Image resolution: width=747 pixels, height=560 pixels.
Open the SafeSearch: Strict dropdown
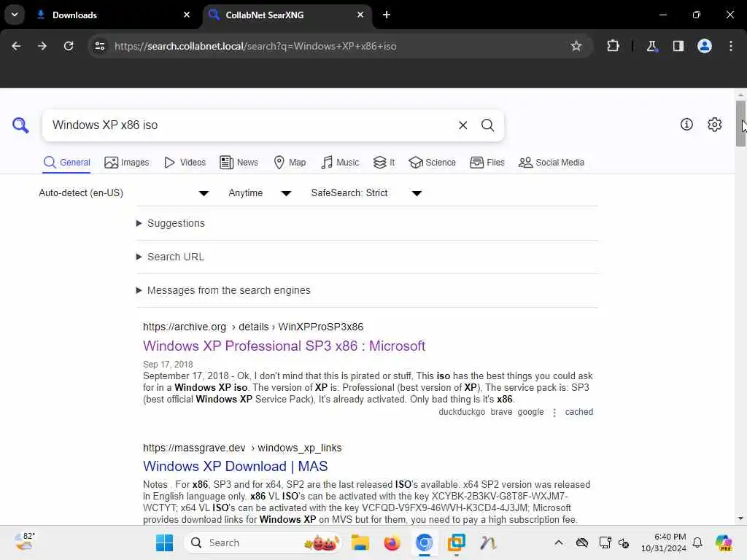(366, 192)
